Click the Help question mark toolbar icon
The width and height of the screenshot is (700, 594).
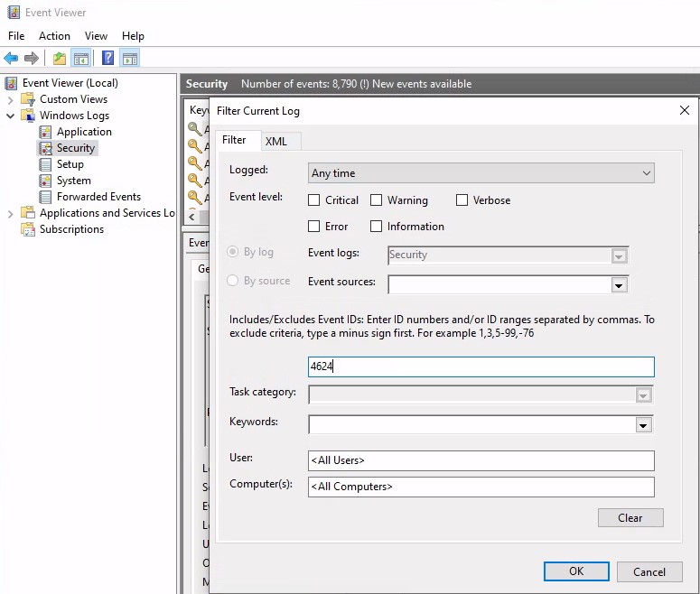pos(107,58)
